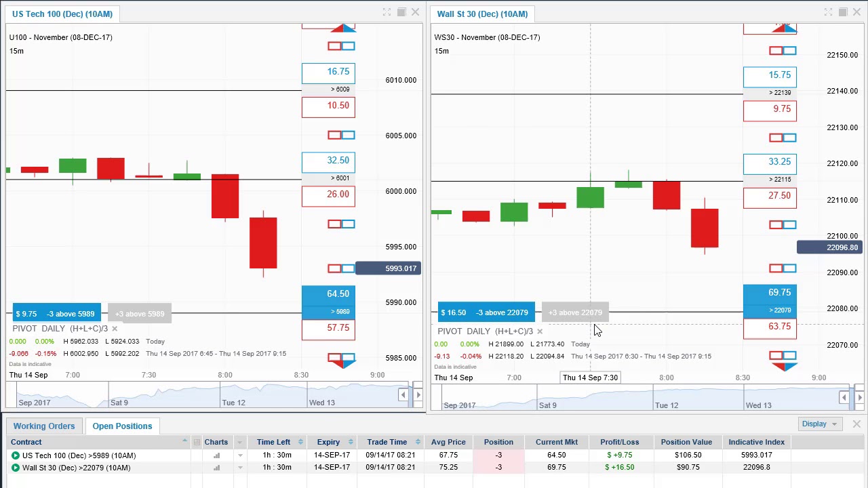Click the 16.75 buy price on the US Tech chart
Screen dimensions: 868x488
pyautogui.click(x=328, y=72)
